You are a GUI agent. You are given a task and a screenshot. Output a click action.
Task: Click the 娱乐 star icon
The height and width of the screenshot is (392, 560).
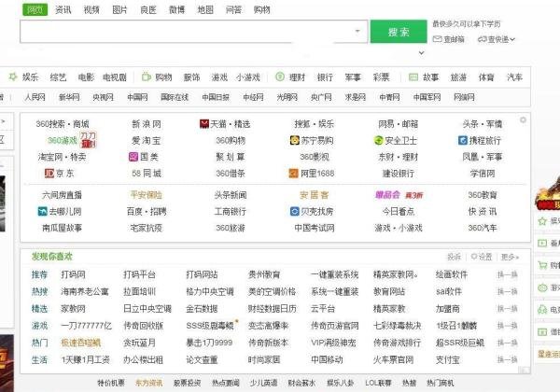[13, 77]
